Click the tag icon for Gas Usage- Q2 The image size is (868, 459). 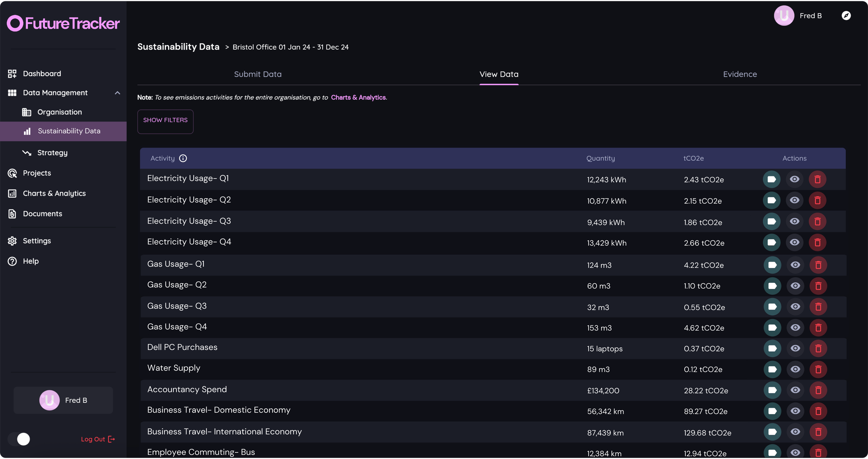point(772,286)
